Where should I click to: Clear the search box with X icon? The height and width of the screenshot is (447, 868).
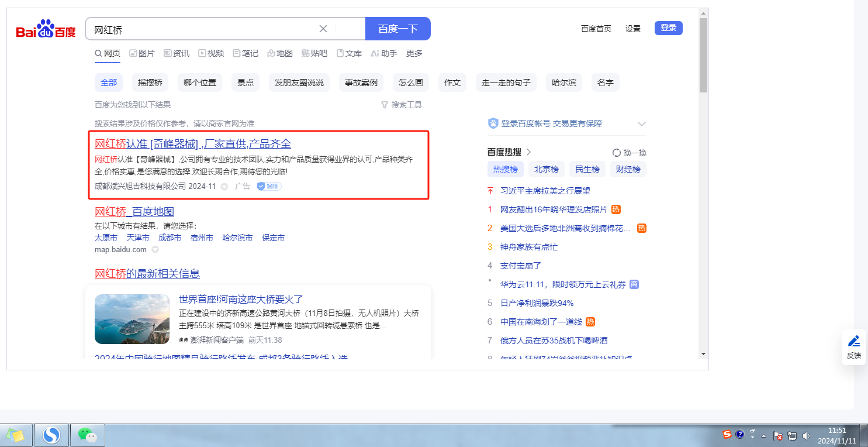click(323, 29)
